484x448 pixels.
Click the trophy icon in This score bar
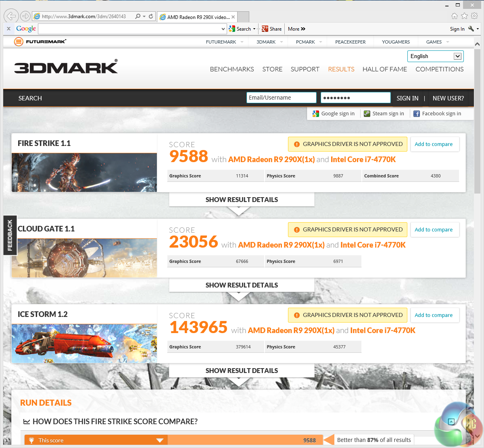tap(31, 440)
